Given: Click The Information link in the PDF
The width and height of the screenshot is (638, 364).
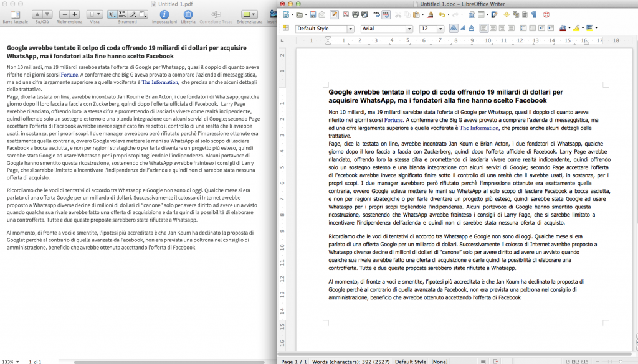Looking at the screenshot, I should click(x=160, y=82).
